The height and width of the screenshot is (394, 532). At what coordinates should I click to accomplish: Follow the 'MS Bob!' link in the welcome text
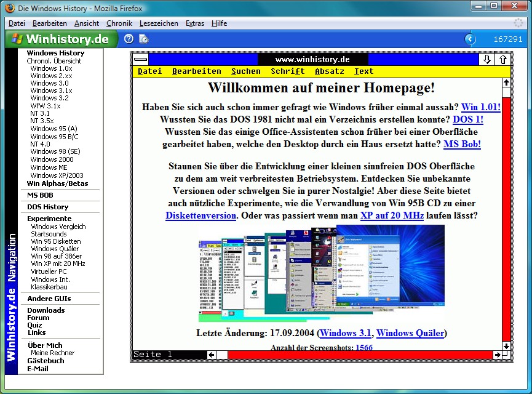462,144
